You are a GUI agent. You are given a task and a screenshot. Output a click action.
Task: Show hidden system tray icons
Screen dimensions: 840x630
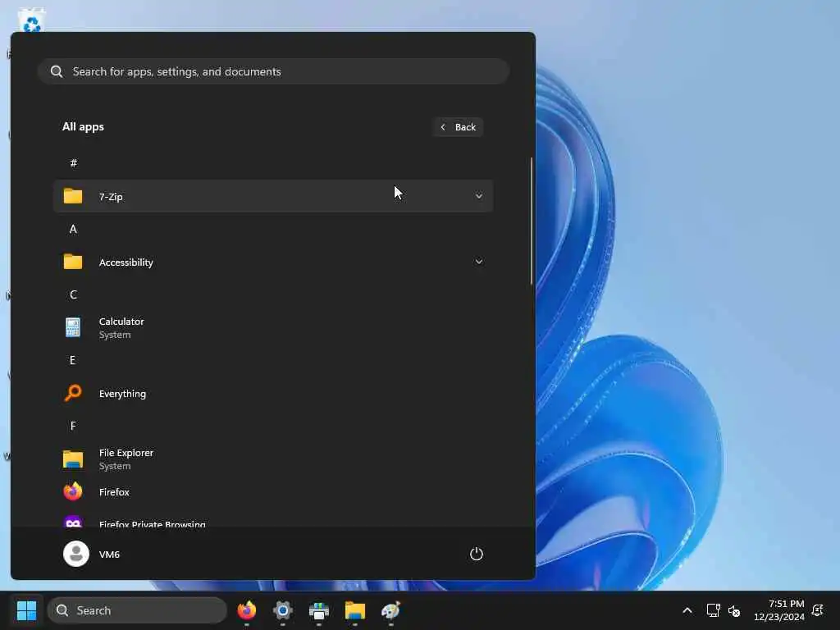click(687, 610)
